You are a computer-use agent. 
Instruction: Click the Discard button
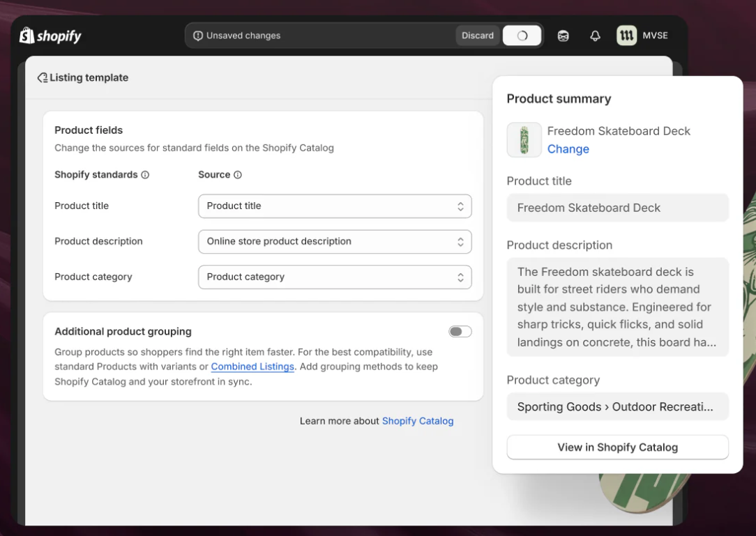pyautogui.click(x=477, y=35)
